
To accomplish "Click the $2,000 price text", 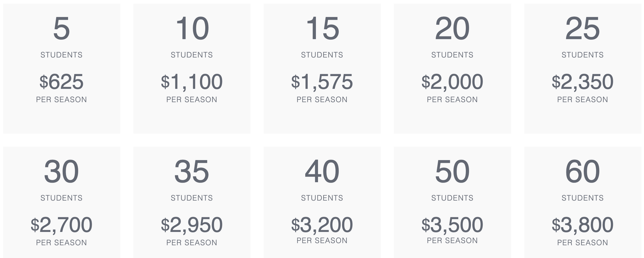I will [x=452, y=82].
